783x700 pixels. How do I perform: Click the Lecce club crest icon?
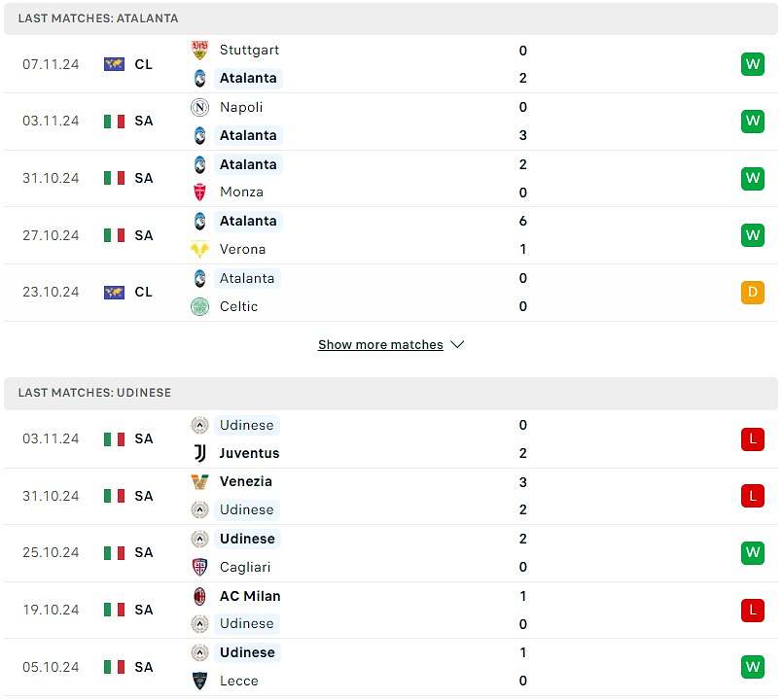point(199,681)
